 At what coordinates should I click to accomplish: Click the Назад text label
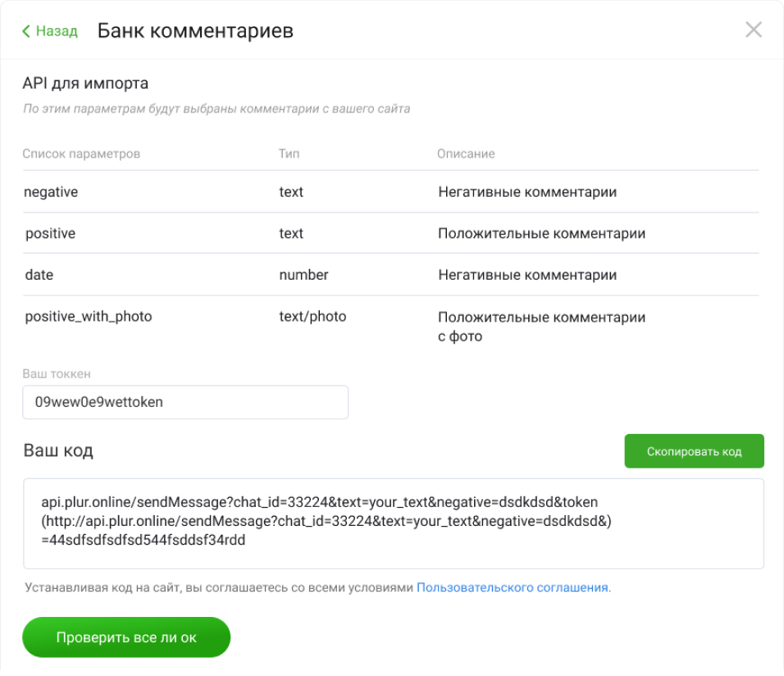click(57, 31)
